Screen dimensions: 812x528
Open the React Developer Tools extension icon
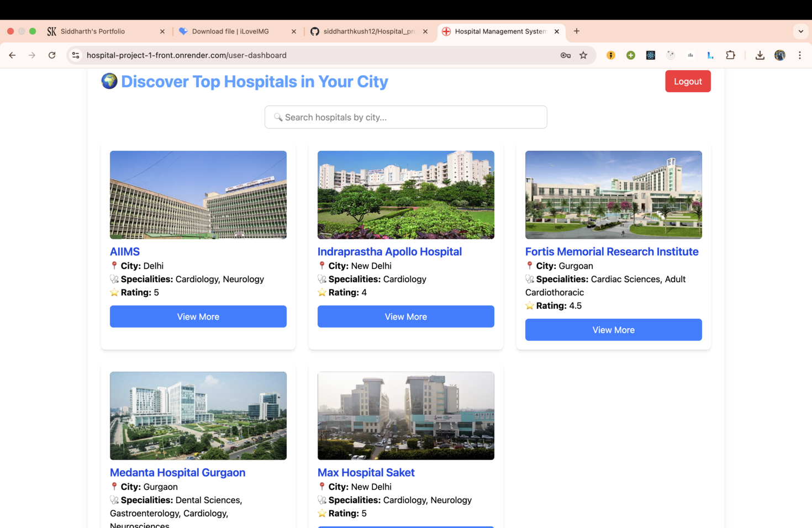pos(651,55)
